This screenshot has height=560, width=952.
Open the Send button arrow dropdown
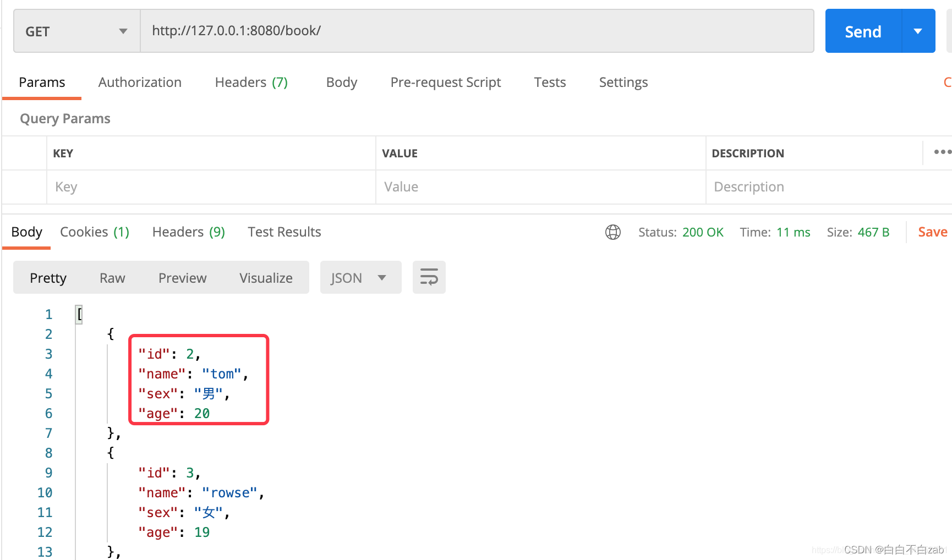[918, 31]
